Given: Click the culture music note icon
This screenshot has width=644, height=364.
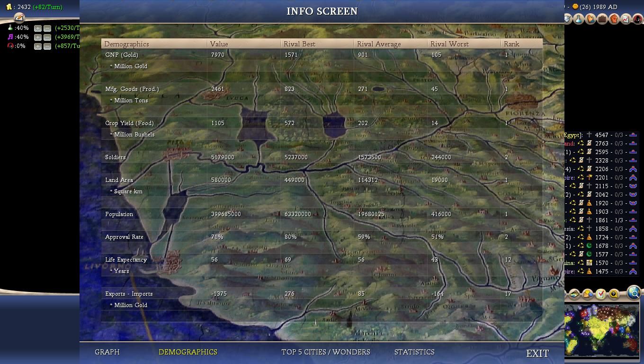Looking at the screenshot, I should tap(10, 37).
